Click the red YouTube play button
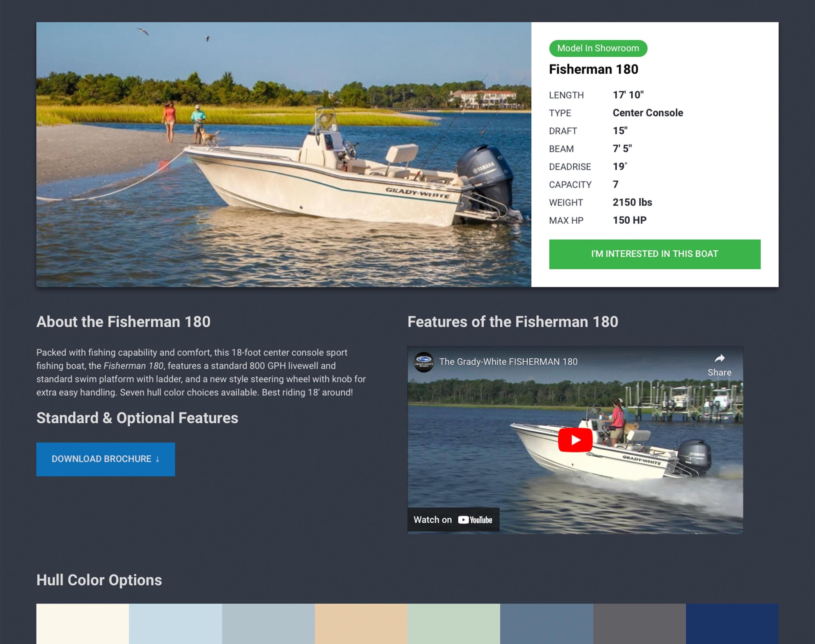This screenshot has height=644, width=815. tap(575, 440)
